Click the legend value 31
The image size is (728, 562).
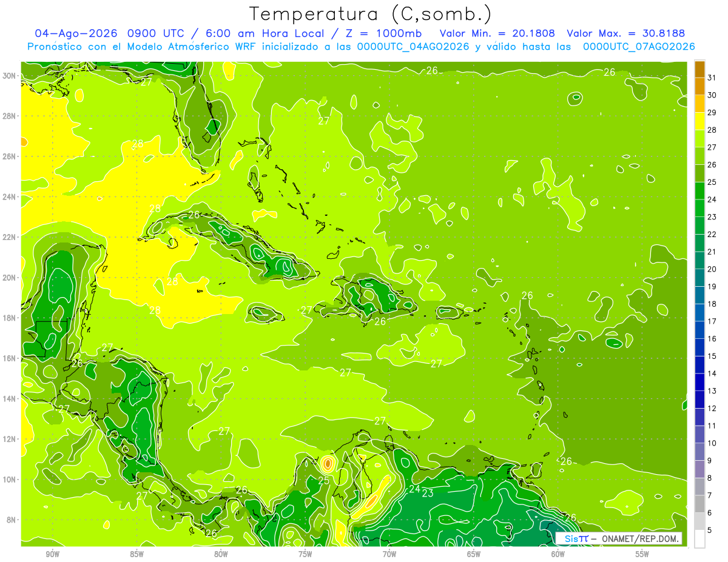[712, 77]
